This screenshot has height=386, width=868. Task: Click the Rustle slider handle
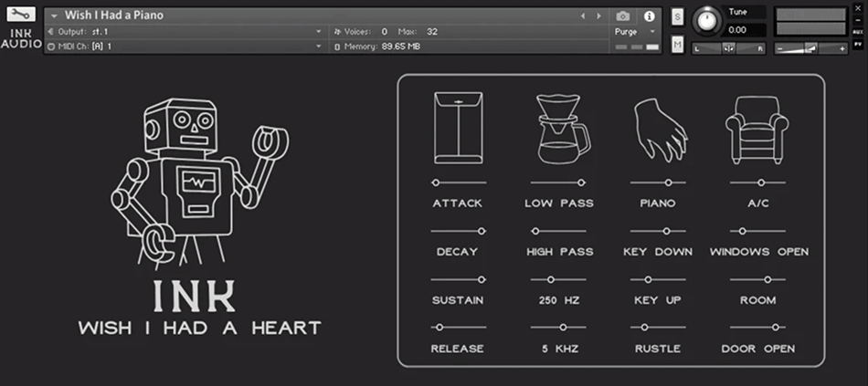coord(644,328)
